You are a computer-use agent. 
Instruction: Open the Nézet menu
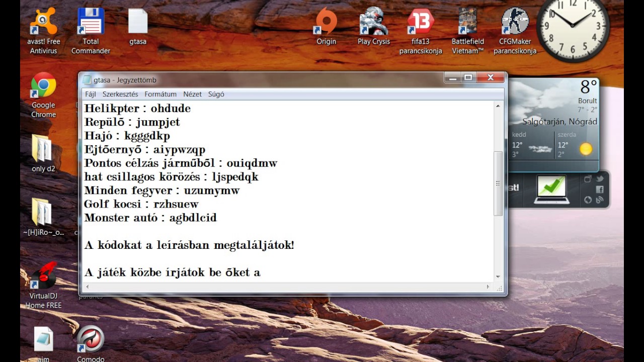(192, 94)
